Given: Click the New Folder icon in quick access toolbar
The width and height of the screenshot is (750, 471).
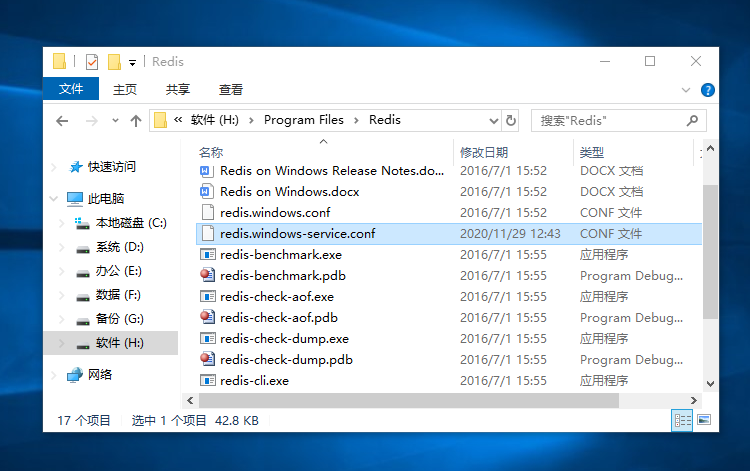Looking at the screenshot, I should [114, 62].
